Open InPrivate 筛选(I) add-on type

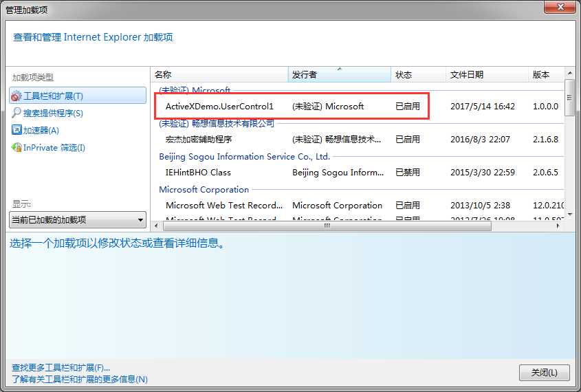pos(54,147)
